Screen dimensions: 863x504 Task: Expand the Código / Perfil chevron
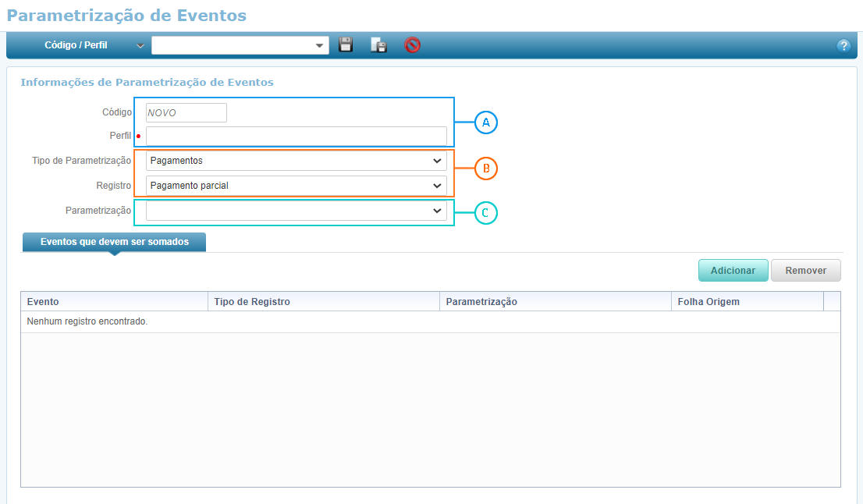tap(140, 46)
